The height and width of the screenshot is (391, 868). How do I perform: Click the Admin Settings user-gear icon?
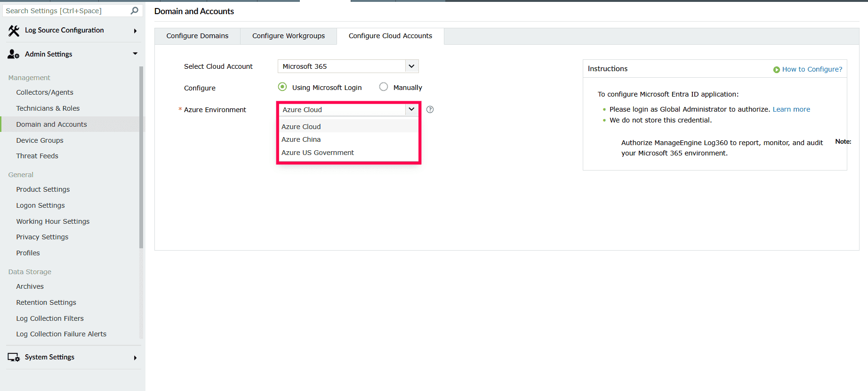point(14,54)
